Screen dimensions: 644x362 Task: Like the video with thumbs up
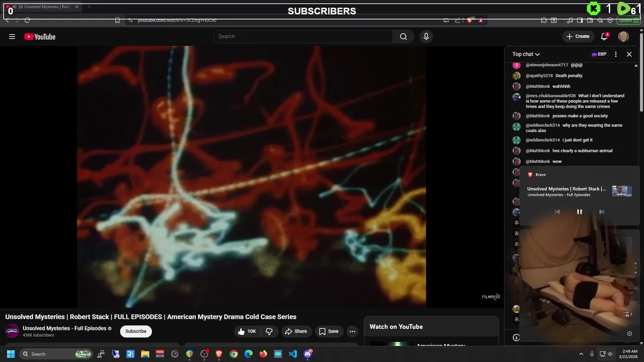coord(247,331)
